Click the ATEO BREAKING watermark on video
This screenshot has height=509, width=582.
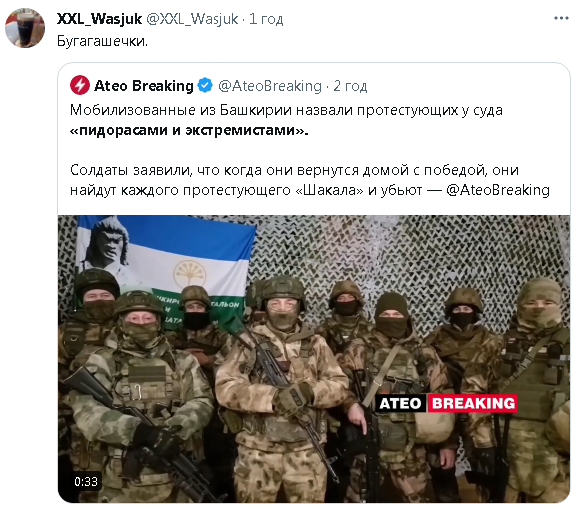[x=447, y=403]
